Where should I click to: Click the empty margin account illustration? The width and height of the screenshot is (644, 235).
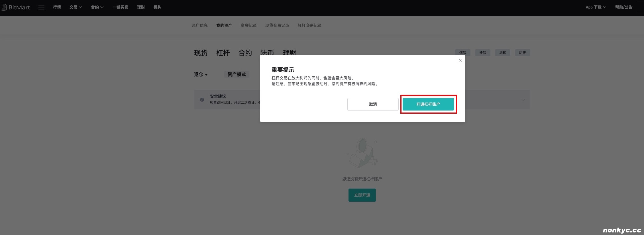[x=362, y=153]
